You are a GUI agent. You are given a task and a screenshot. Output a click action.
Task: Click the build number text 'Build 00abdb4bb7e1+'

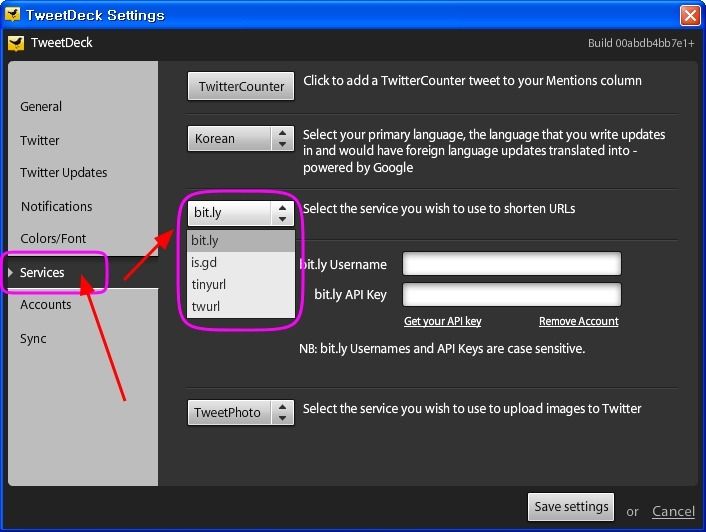tap(641, 43)
